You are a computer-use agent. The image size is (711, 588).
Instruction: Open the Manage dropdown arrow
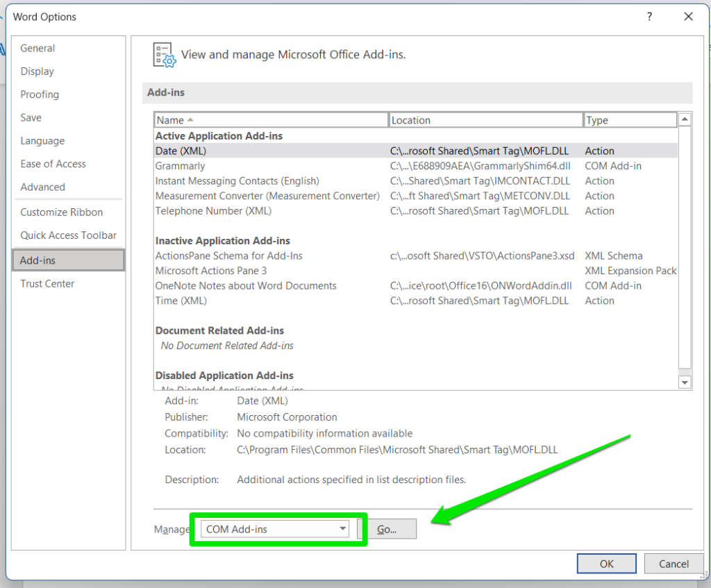344,528
